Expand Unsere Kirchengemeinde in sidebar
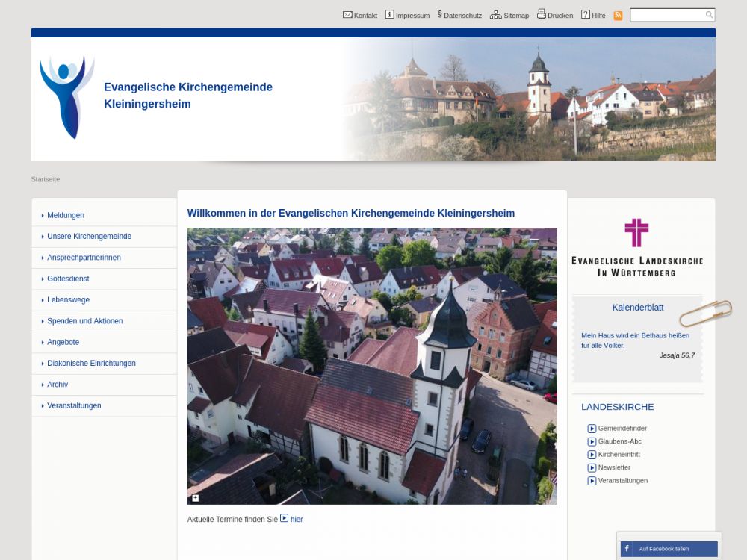747x560 pixels. click(x=89, y=236)
